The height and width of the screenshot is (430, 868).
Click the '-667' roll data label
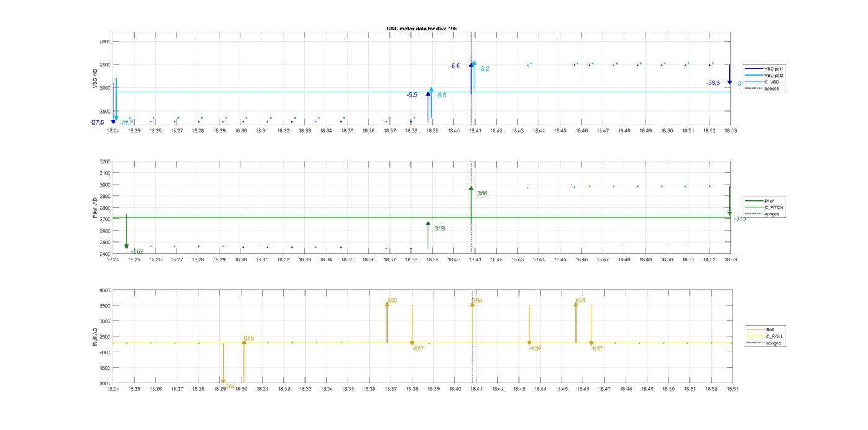[418, 349]
